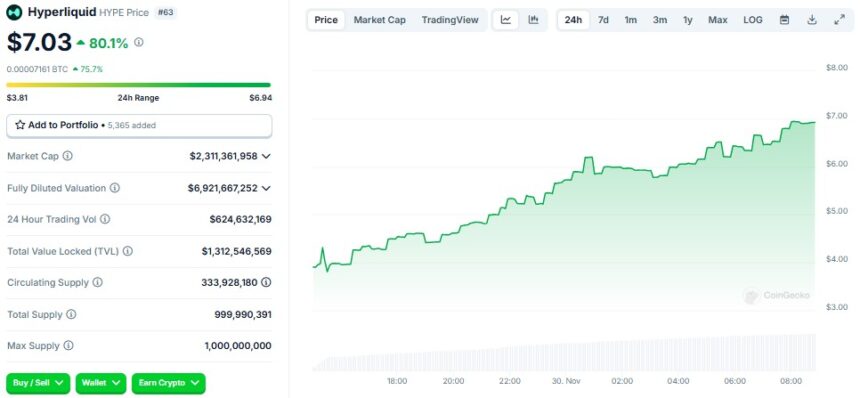Image resolution: width=860 pixels, height=398 pixels.
Task: Select the Price chart tab
Action: pos(326,20)
